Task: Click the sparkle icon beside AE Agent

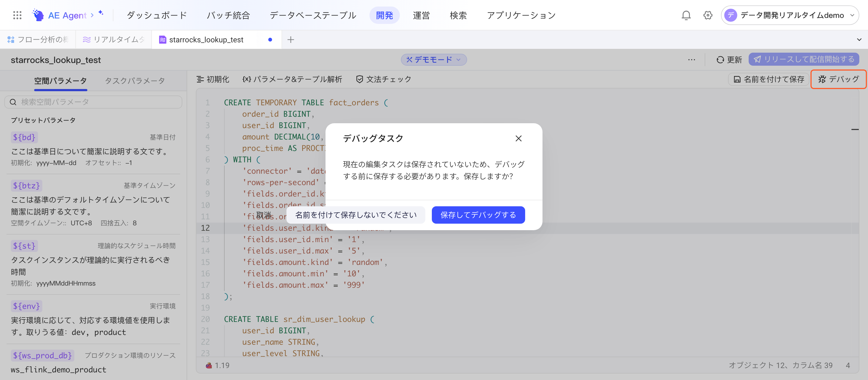Action: [101, 13]
